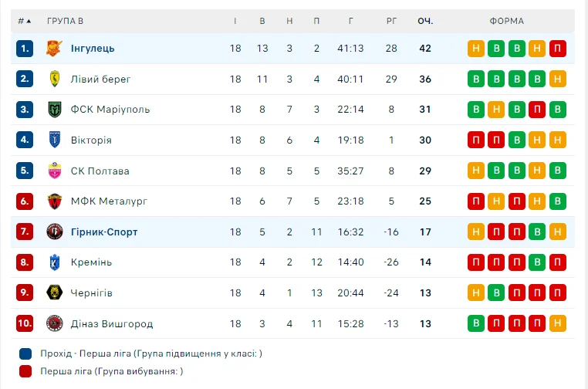Click the ФСК Маріуполь team logo
This screenshot has width=588, height=389.
tap(55, 109)
